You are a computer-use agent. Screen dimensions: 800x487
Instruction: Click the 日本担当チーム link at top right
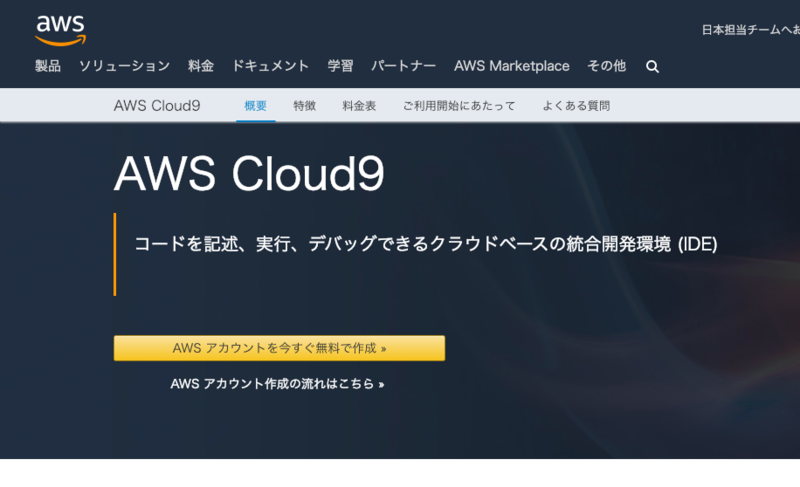point(751,30)
